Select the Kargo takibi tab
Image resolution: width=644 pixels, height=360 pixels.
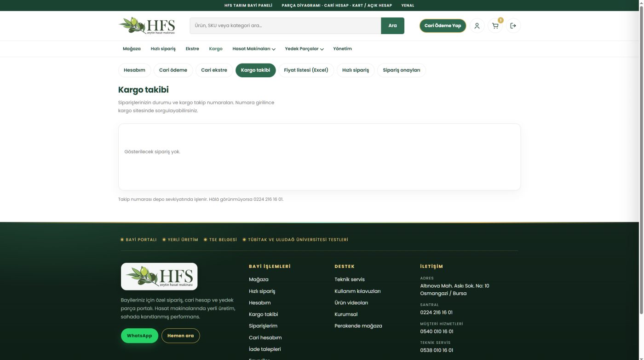click(x=255, y=70)
